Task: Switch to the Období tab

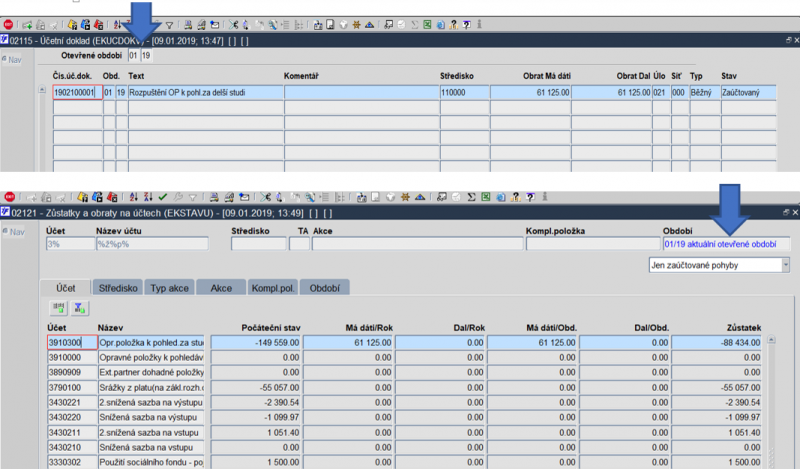Action: pyautogui.click(x=324, y=288)
